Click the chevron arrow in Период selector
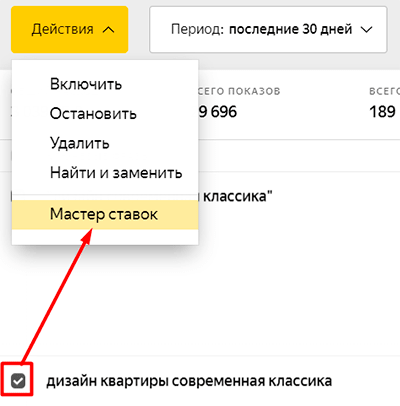 [367, 30]
